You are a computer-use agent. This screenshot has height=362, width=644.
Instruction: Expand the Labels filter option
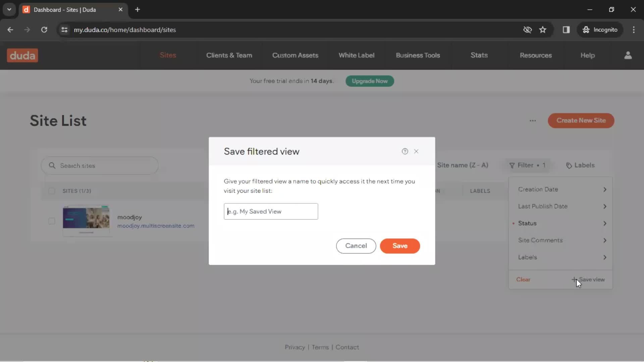[x=560, y=257]
